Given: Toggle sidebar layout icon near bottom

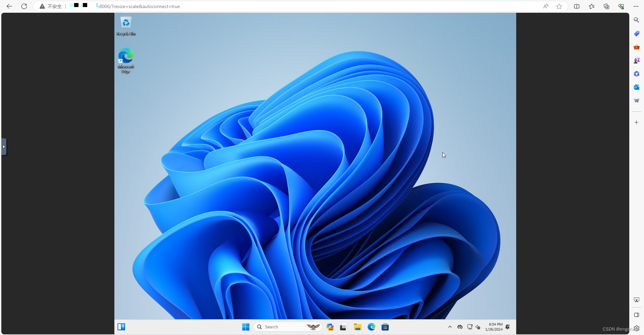Looking at the screenshot, I should [636, 315].
